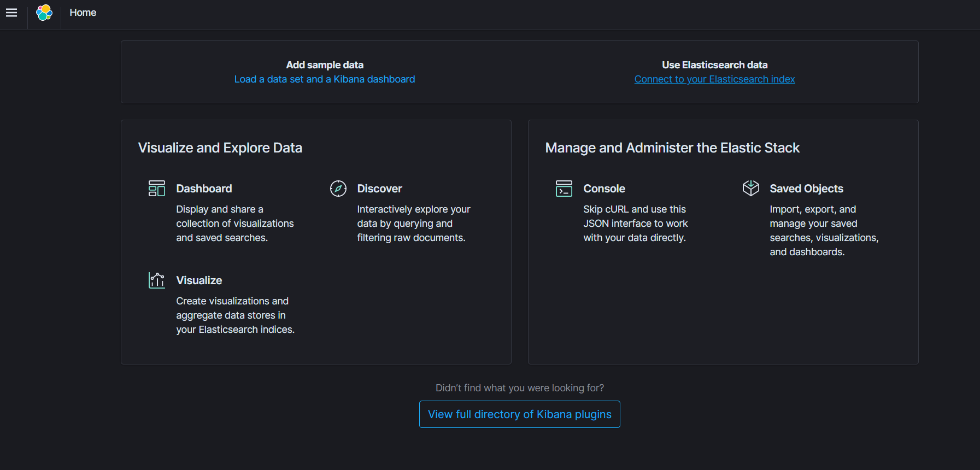The width and height of the screenshot is (980, 470).
Task: Click the Dashboard description text
Action: pyautogui.click(x=234, y=224)
